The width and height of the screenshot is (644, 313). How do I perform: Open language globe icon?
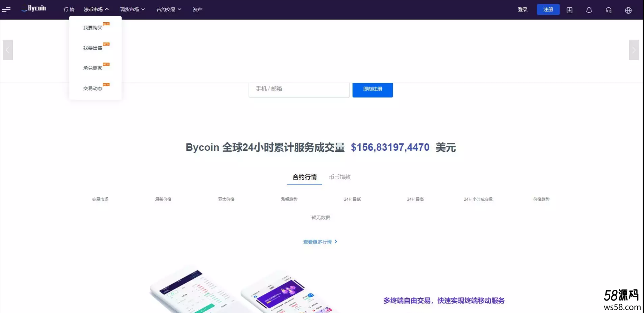[x=628, y=10]
